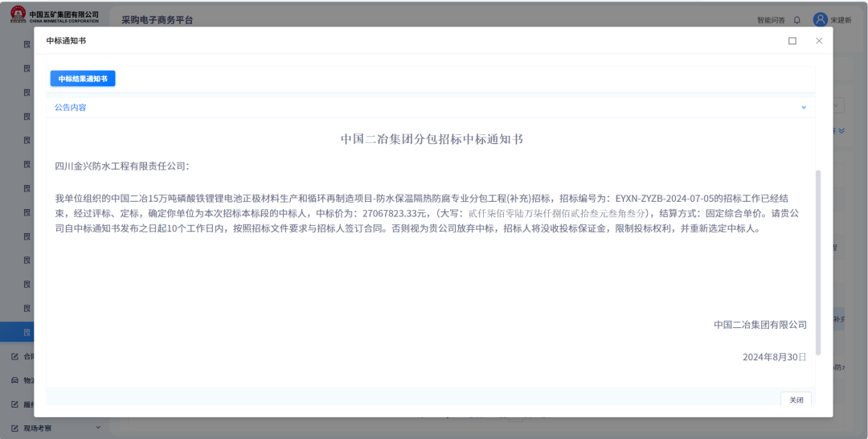Collapse the 公告内容 section chevron
868x439 pixels.
pos(804,108)
